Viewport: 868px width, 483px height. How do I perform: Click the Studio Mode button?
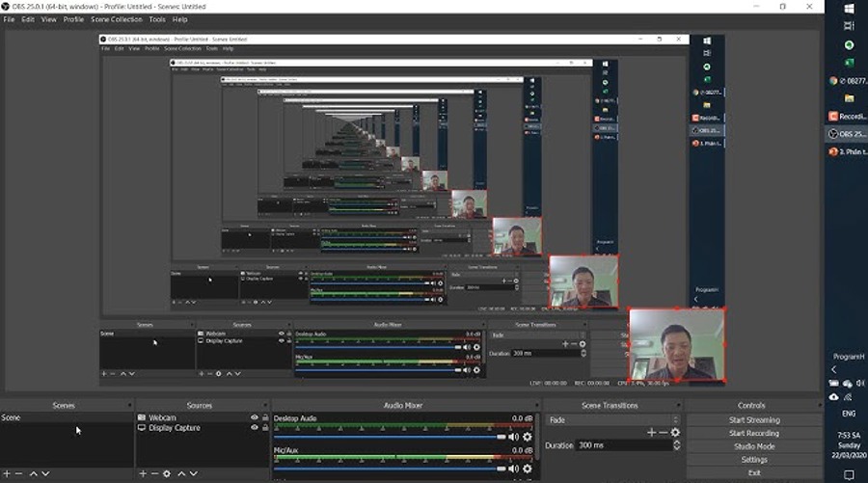[x=753, y=446]
